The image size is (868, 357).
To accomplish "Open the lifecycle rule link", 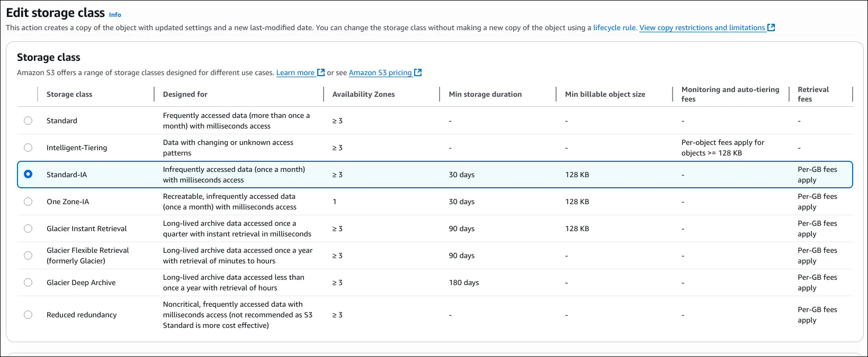I will click(614, 28).
